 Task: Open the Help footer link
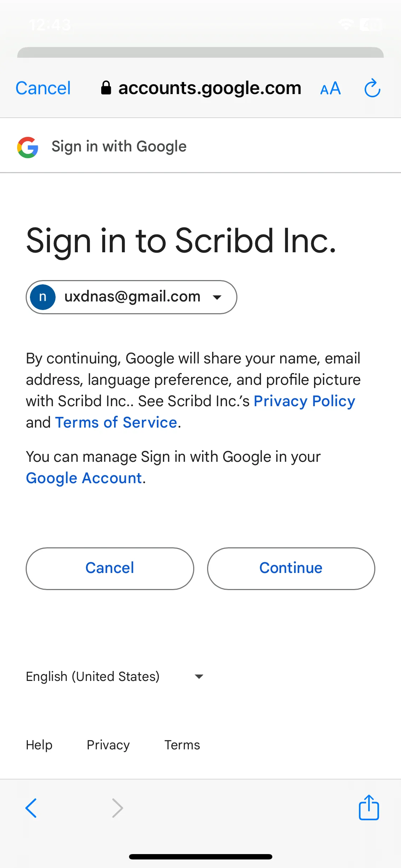tap(39, 745)
